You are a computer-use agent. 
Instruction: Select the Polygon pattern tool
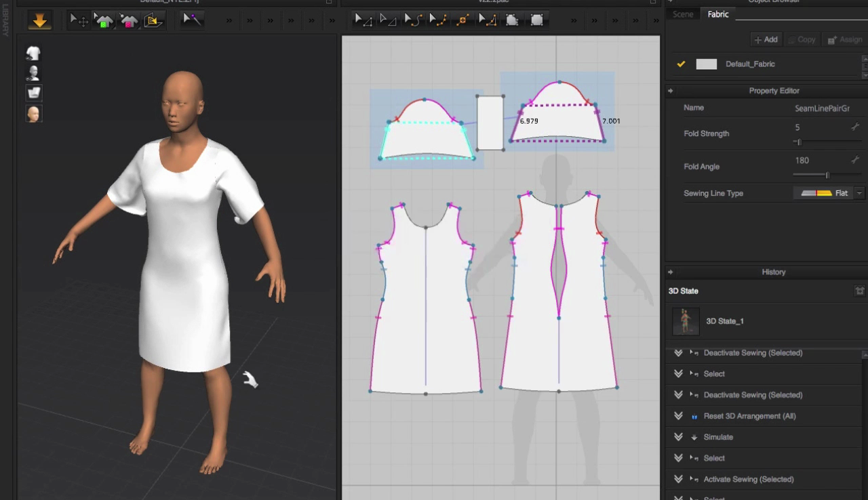point(512,20)
